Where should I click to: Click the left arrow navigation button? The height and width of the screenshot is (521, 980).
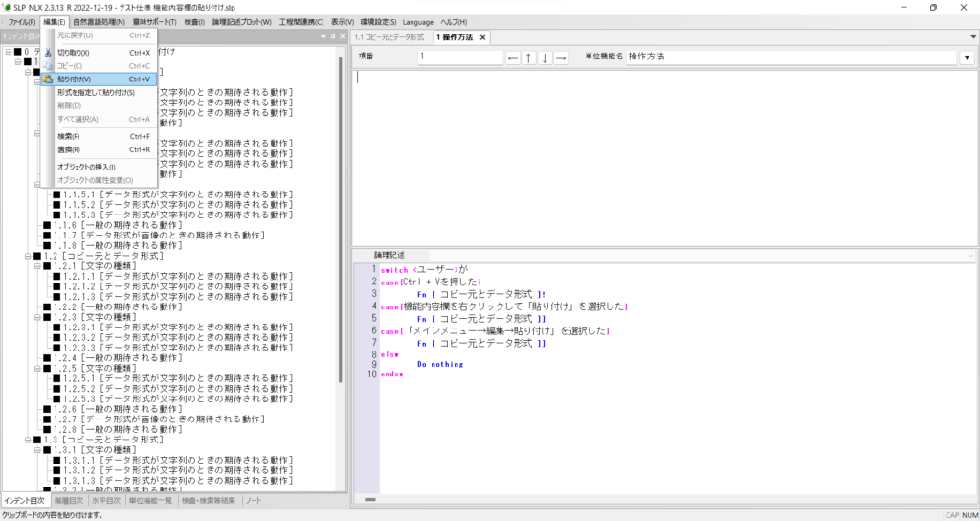tap(513, 57)
